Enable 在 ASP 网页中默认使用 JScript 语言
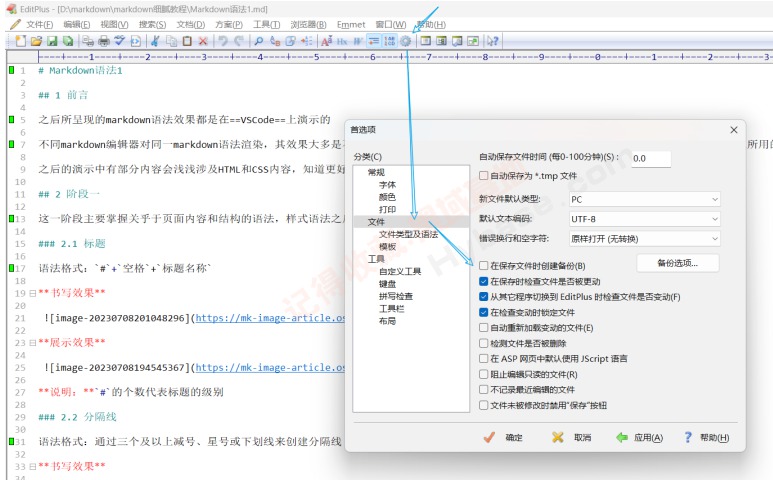The image size is (773, 480). (484, 358)
